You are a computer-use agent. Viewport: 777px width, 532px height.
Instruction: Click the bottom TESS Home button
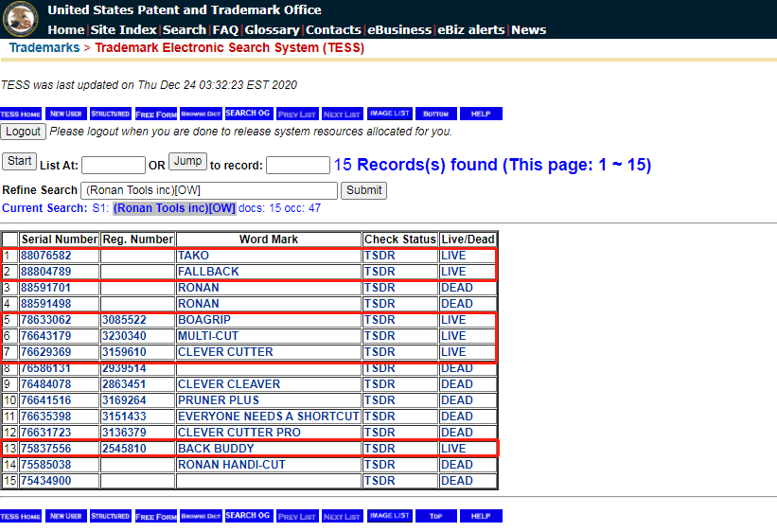point(21,516)
